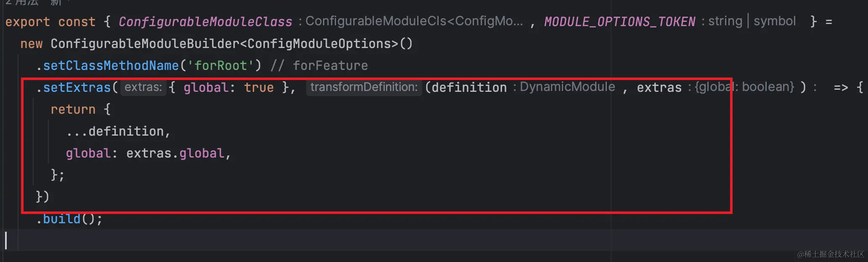Place cursor on return keyword
The width and height of the screenshot is (868, 262).
click(x=73, y=109)
